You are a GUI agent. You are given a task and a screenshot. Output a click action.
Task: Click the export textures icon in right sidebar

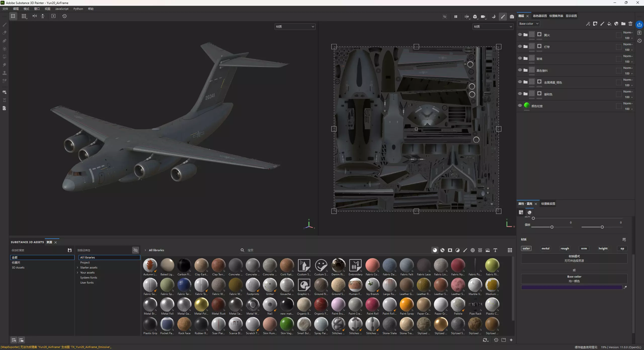click(639, 24)
